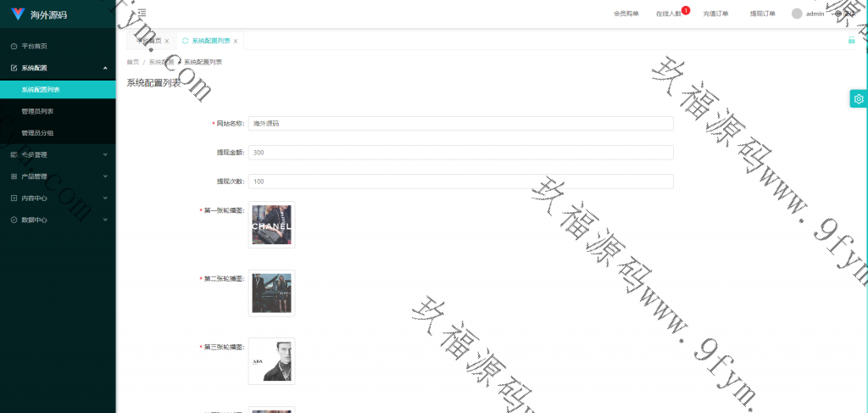868x413 pixels.
Task: Click the Chanel first carousel image thumbnail
Action: (x=271, y=225)
